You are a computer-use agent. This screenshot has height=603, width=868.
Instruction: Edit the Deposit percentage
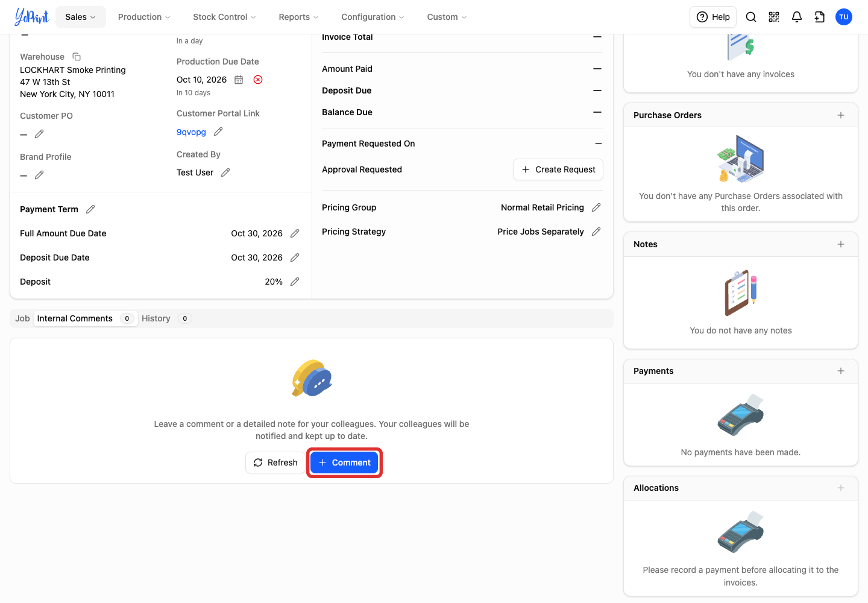[x=295, y=282]
